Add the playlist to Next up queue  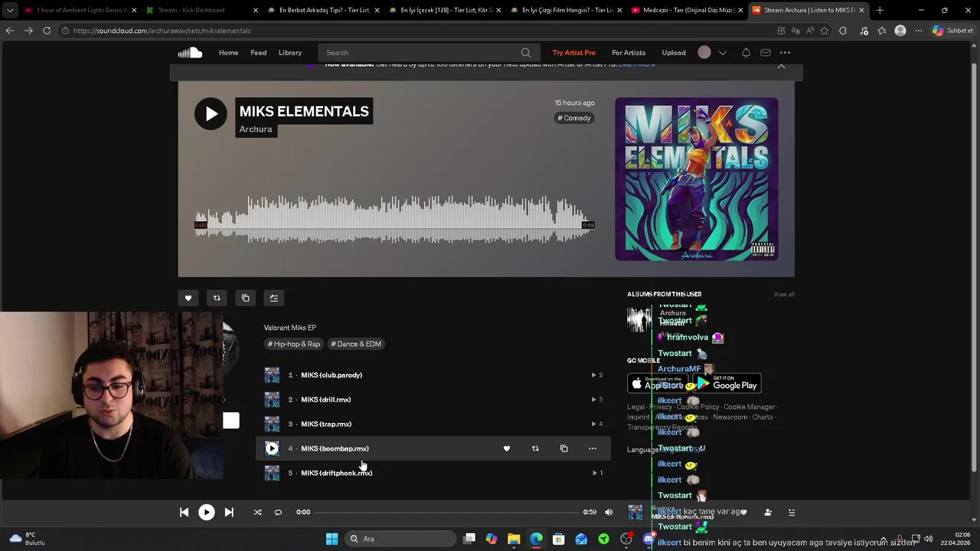click(274, 298)
